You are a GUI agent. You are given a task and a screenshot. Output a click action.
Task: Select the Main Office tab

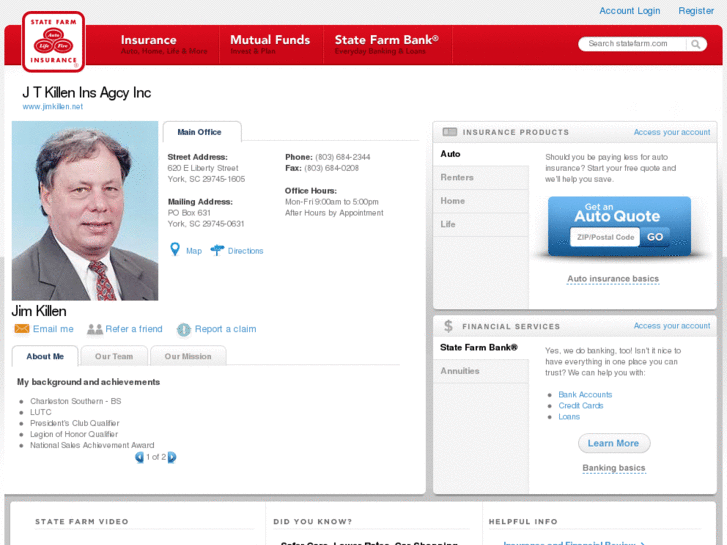(202, 132)
